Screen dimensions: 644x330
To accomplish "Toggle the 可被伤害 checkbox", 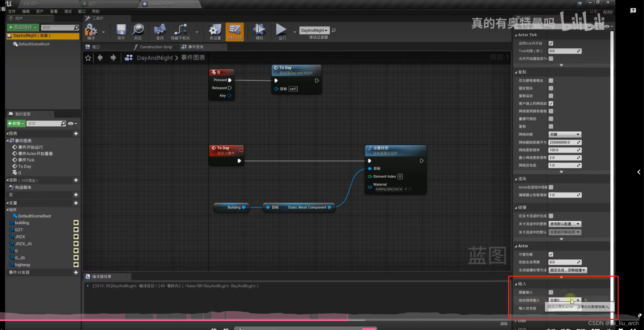I will (x=551, y=254).
